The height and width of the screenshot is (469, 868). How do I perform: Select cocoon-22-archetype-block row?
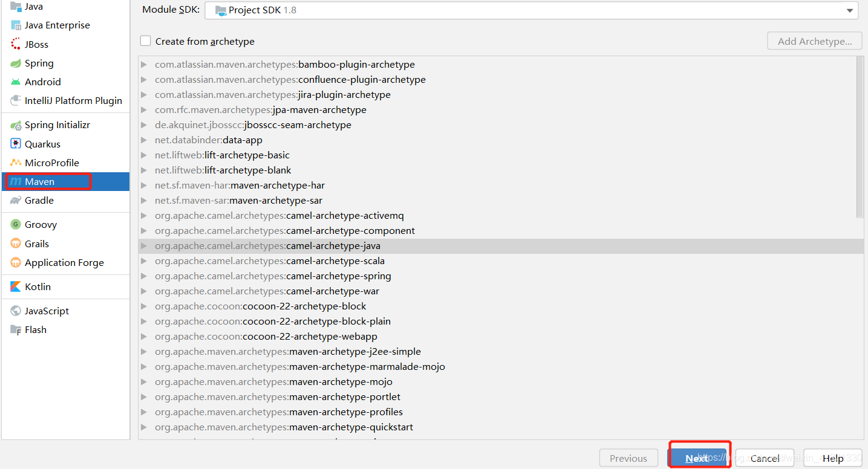pos(501,306)
